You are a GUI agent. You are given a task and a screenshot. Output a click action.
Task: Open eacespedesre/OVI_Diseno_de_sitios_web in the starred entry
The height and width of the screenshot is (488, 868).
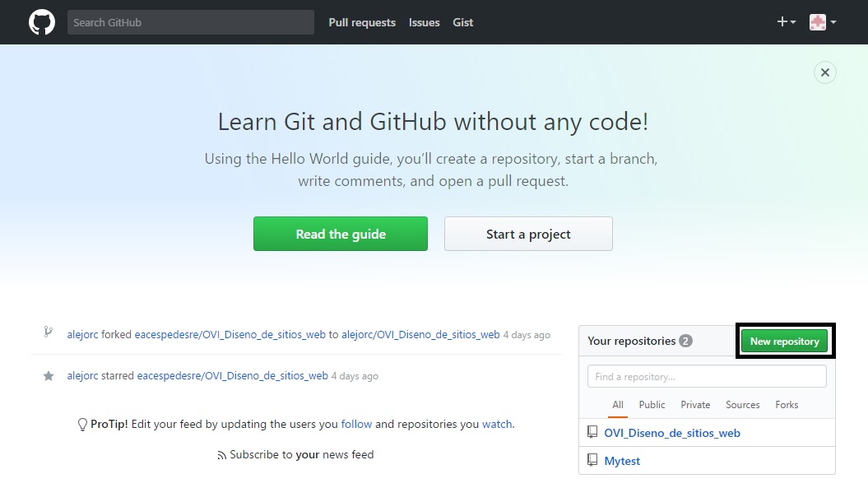pos(233,375)
